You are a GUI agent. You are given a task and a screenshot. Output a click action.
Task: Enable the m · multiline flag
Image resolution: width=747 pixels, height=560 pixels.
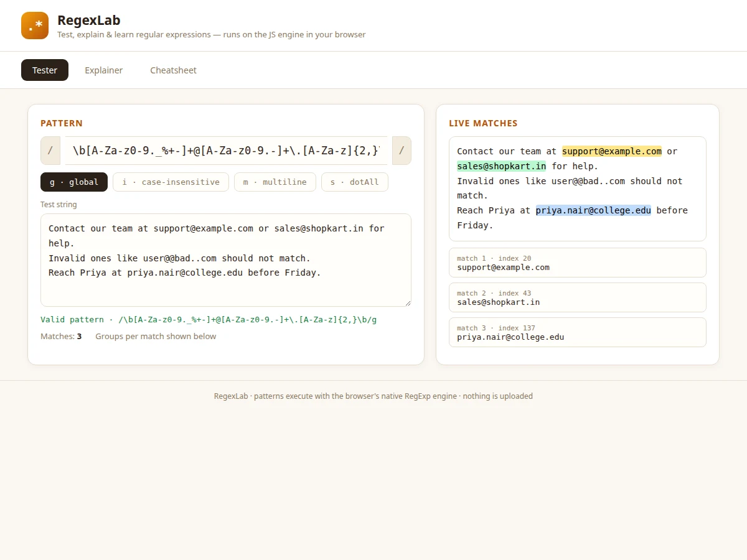pos(275,182)
